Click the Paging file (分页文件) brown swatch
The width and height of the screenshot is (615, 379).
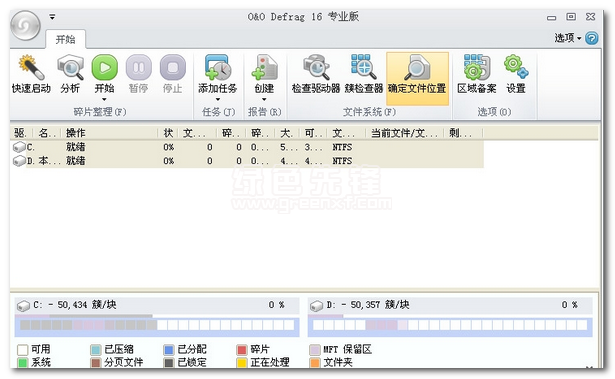[x=96, y=363]
